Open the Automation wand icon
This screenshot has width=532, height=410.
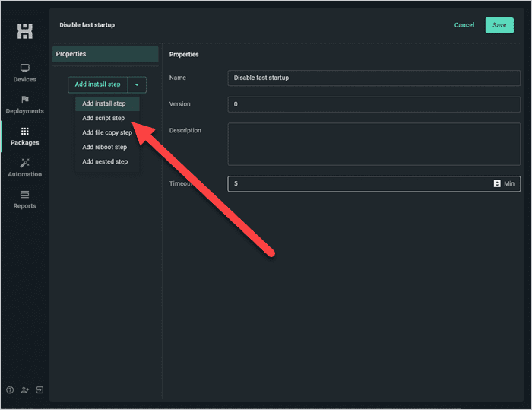tap(25, 163)
